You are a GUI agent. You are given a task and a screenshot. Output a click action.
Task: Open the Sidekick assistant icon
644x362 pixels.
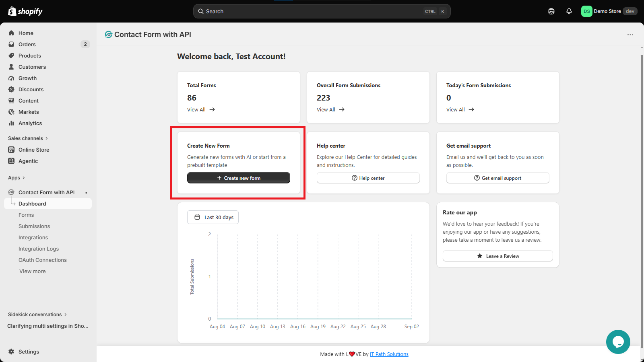(551, 11)
